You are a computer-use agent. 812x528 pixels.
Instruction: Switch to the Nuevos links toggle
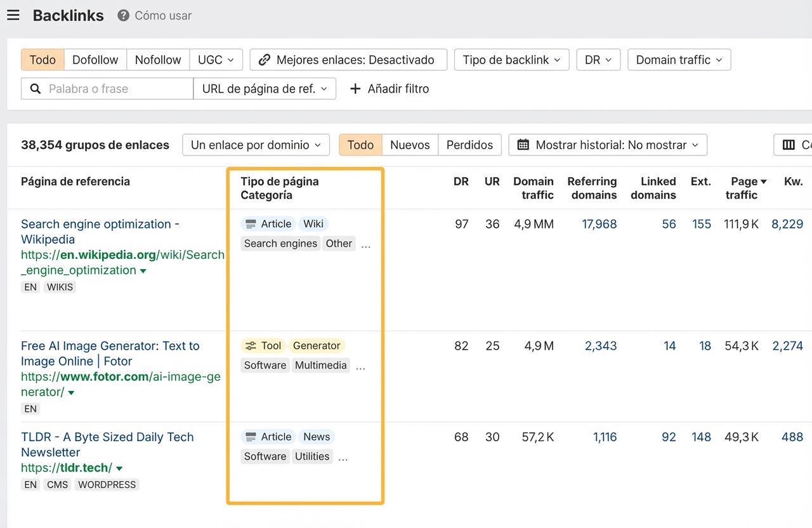pyautogui.click(x=410, y=145)
